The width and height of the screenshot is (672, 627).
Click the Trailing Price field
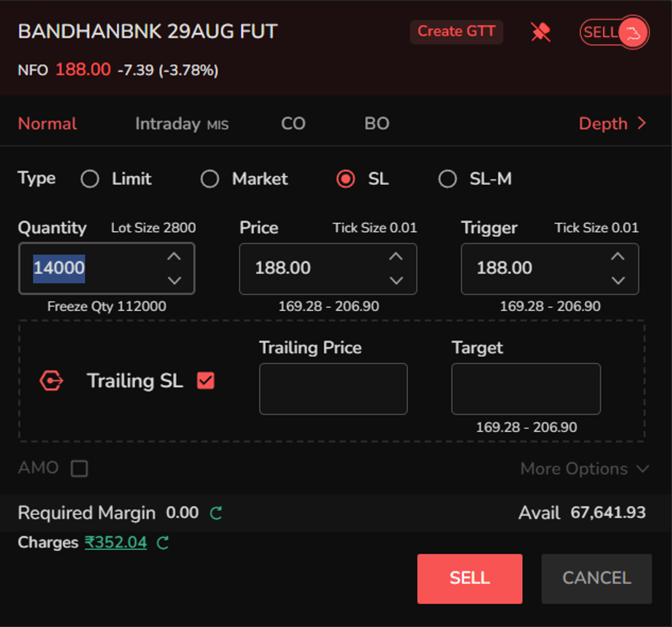tap(333, 389)
